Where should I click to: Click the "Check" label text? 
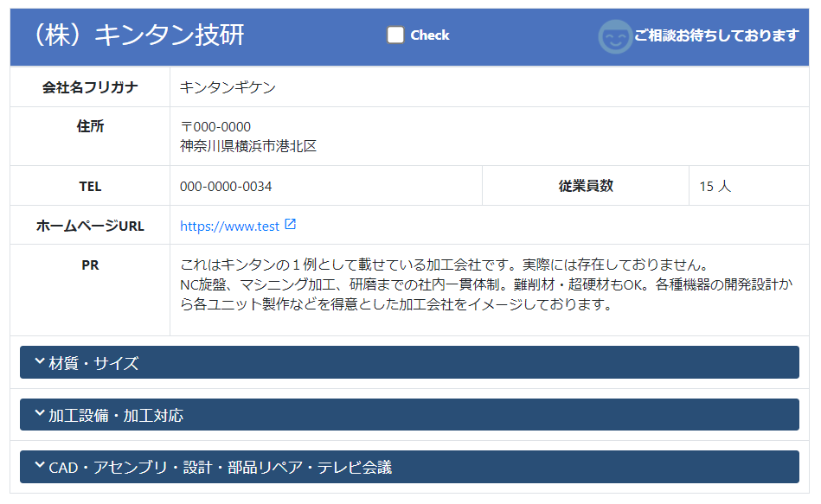[x=429, y=35]
